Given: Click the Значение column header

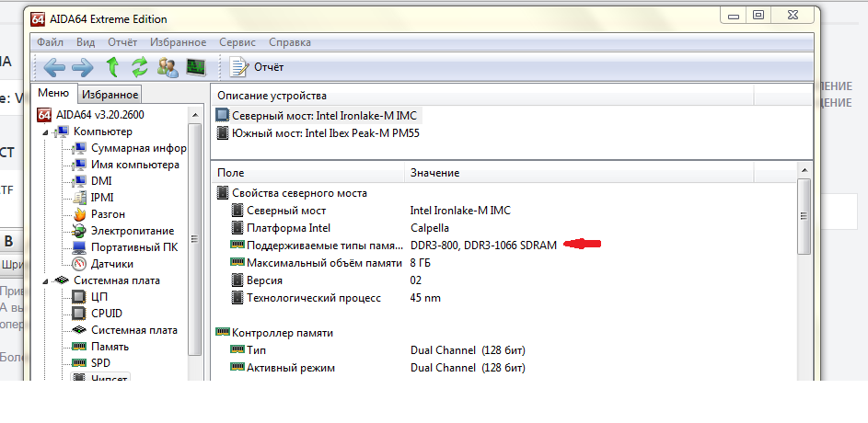Looking at the screenshot, I should 434,173.
